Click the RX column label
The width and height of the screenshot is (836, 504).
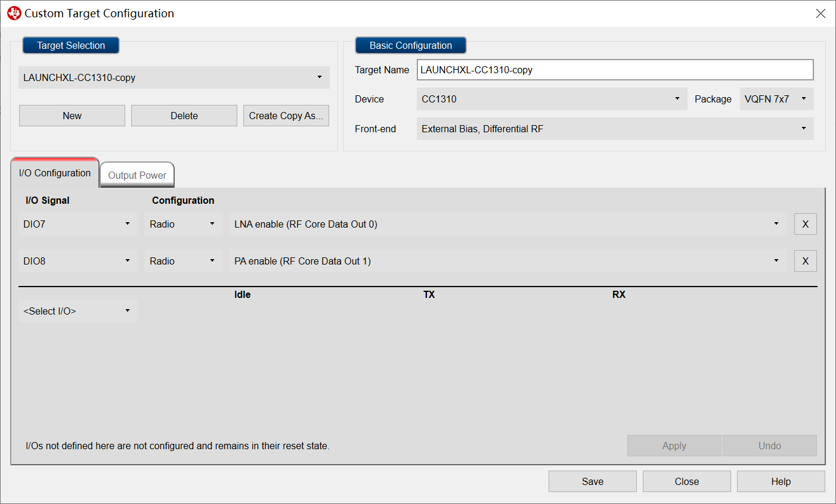[x=619, y=294]
